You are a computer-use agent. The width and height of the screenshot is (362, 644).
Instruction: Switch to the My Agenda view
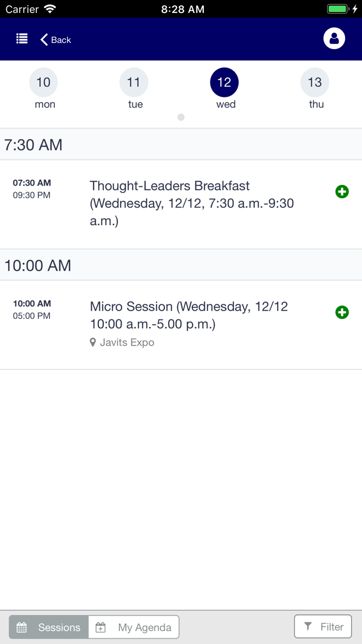[x=134, y=627]
